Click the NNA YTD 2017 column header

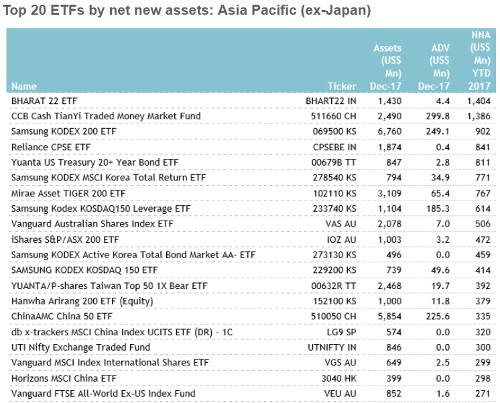479,61
